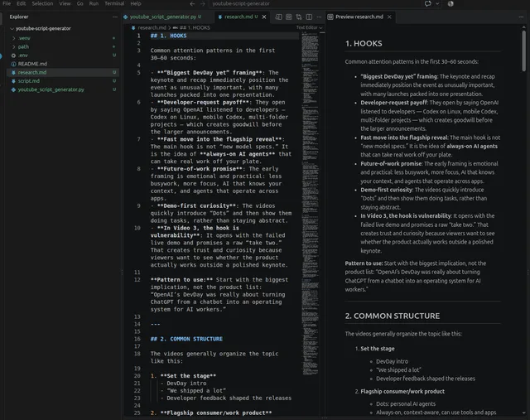Click '2. **Flagship consumer/work product**' line in editor
Screen dimensions: 530x420
tap(211, 413)
